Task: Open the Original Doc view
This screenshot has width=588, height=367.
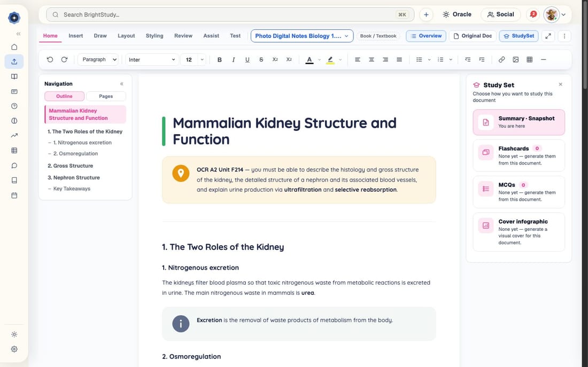Action: tap(473, 36)
